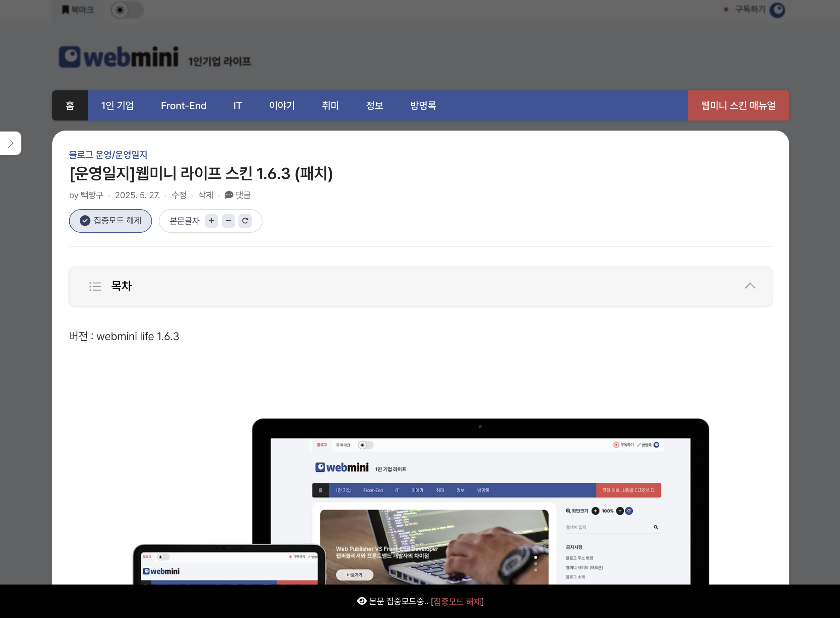Select the Front-End menu item
Viewport: 840px width, 618px height.
click(183, 105)
